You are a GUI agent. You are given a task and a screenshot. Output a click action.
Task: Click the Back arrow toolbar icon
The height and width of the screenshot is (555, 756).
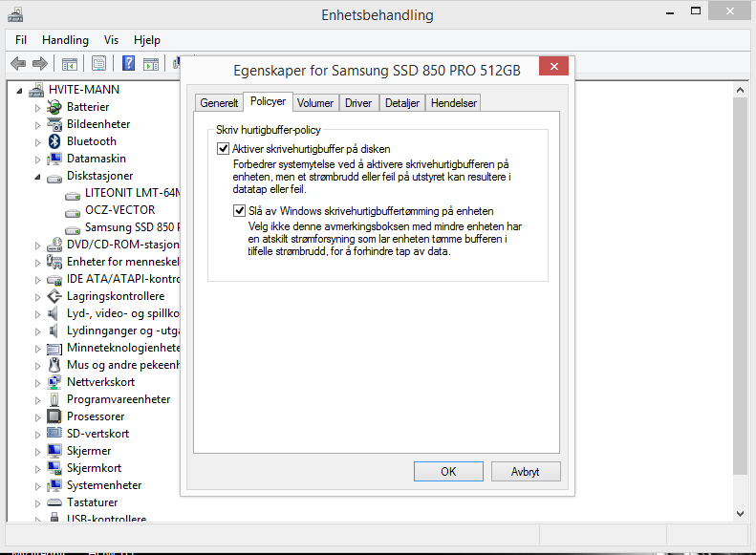click(x=18, y=64)
